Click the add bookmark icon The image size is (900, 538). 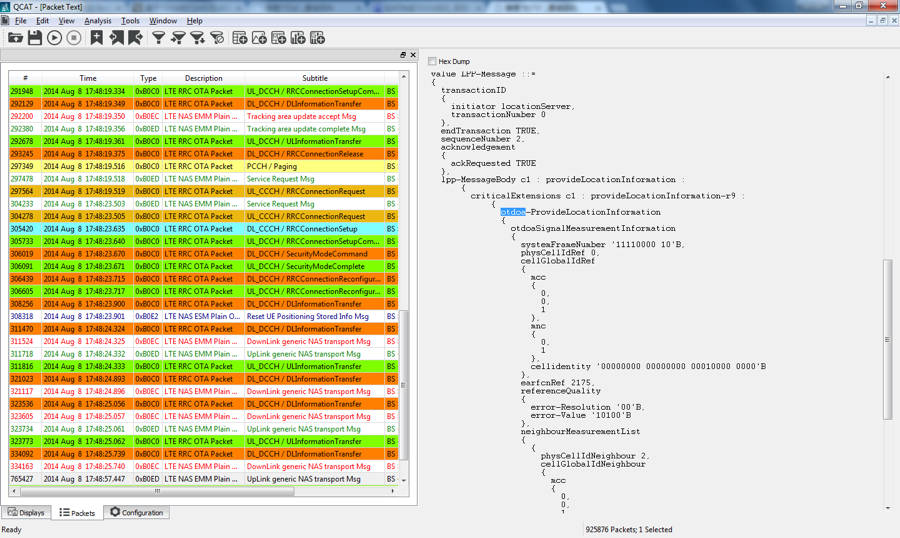click(x=96, y=38)
